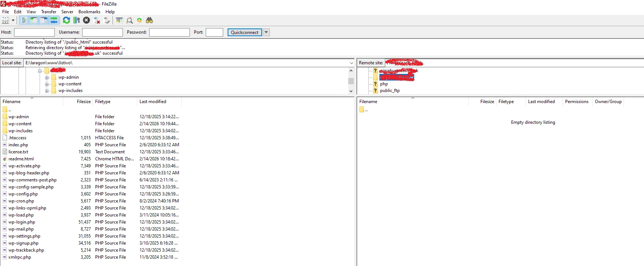Open the File menu
This screenshot has width=644, height=266.
(6, 11)
